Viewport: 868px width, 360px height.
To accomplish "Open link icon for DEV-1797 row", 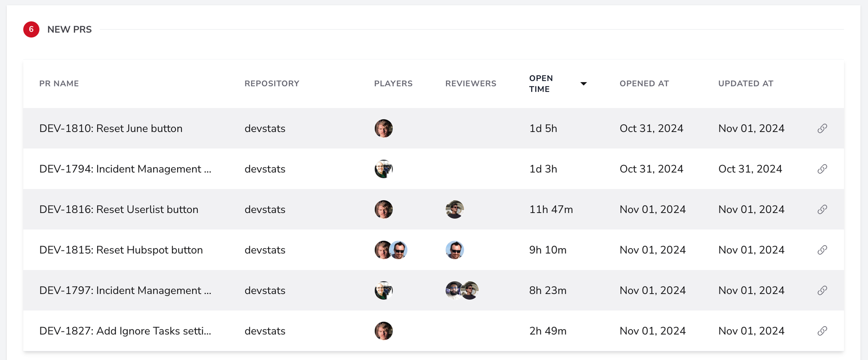I will click(822, 290).
